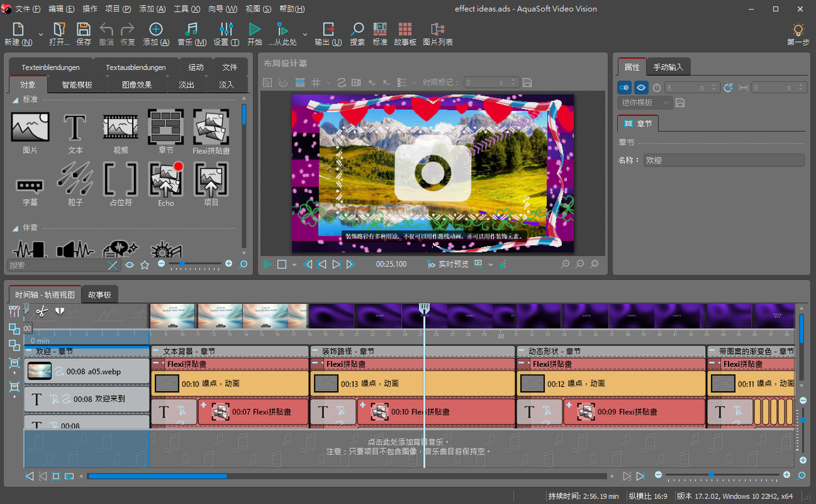Switch to the 智能模板 tab
Screen dimensions: 816x504
[x=76, y=85]
